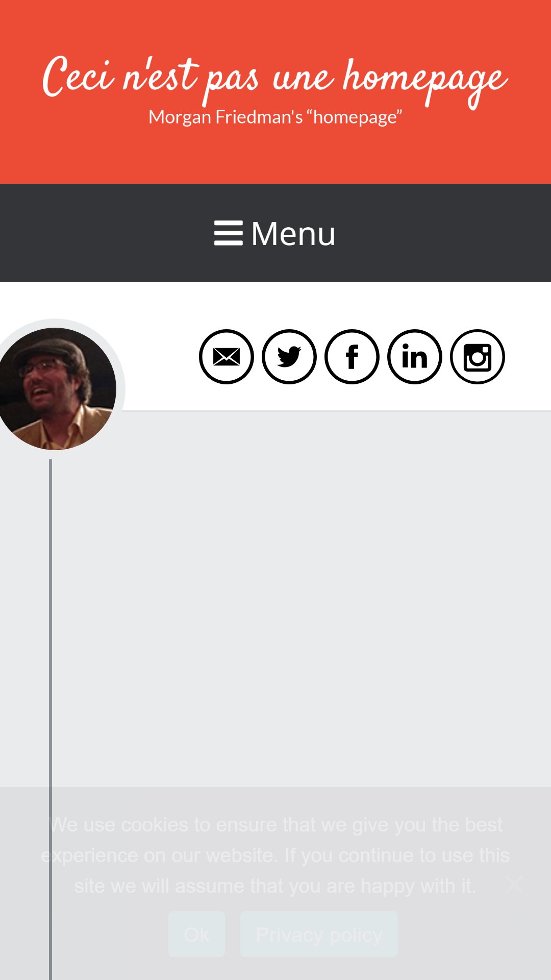The image size is (551, 980).
Task: Click the gray empty content area
Action: pos(301,597)
